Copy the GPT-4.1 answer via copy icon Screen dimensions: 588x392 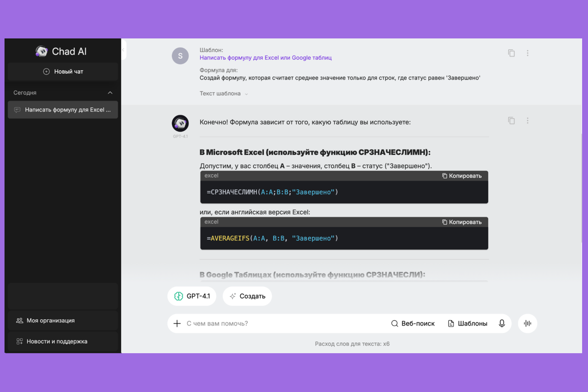[x=511, y=121]
